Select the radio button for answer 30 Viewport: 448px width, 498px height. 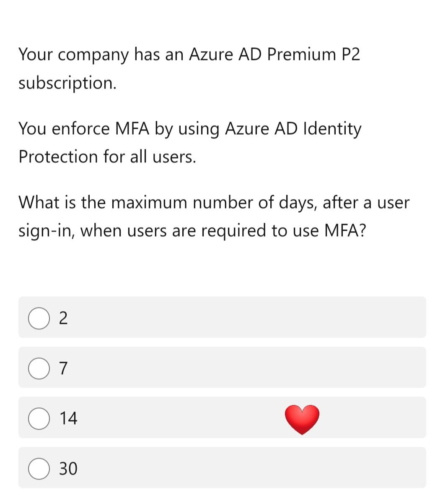(39, 467)
